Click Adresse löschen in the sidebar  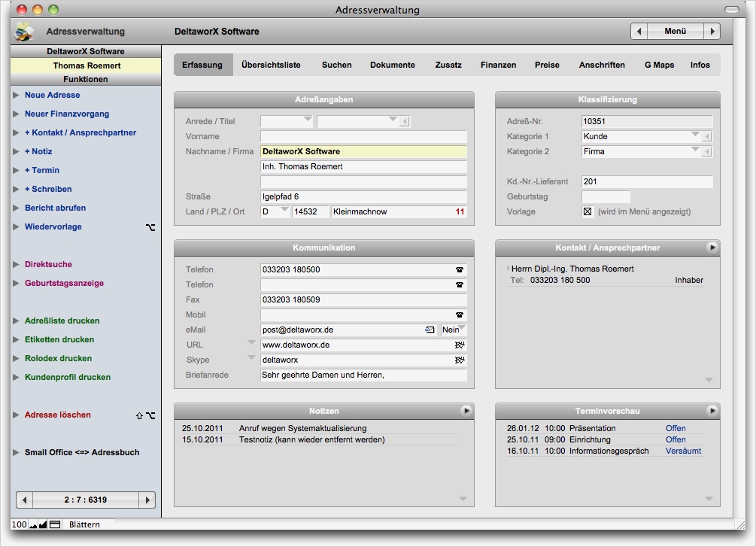click(58, 415)
